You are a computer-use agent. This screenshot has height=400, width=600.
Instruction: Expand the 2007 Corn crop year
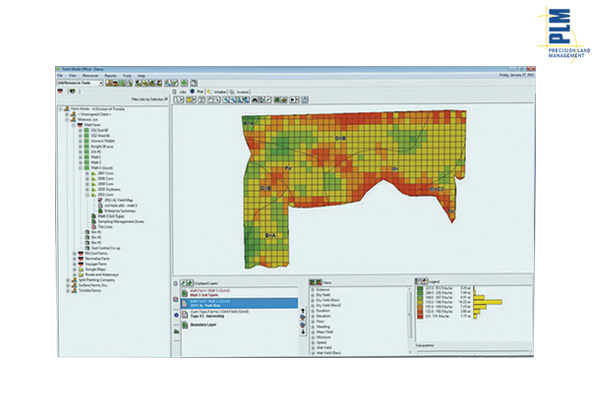tap(87, 173)
